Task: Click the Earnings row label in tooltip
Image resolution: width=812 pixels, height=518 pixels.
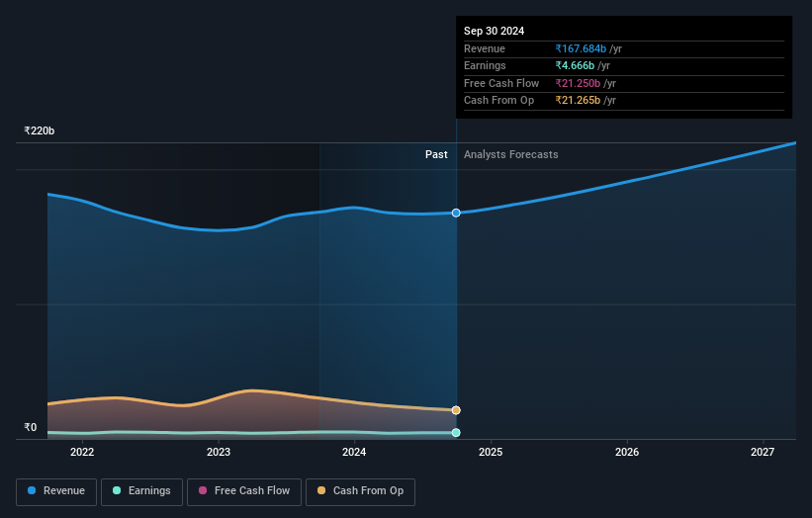Action: tap(485, 65)
